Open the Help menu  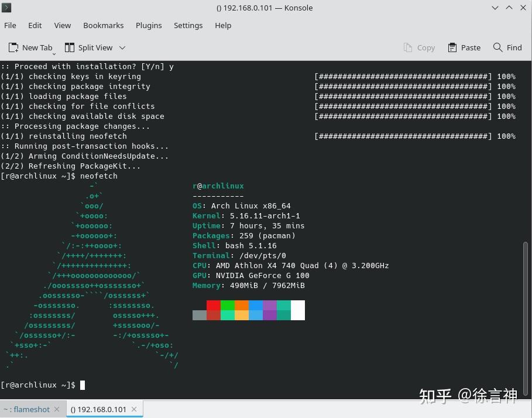(x=222, y=25)
